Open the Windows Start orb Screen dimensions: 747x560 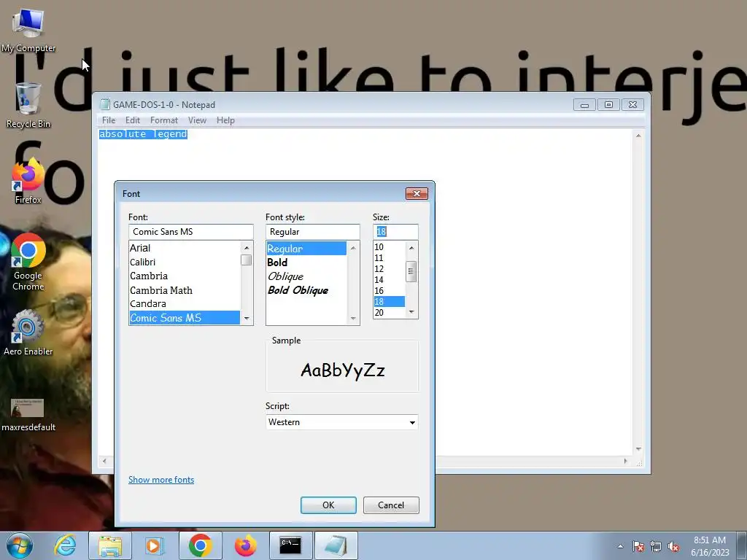pyautogui.click(x=20, y=545)
